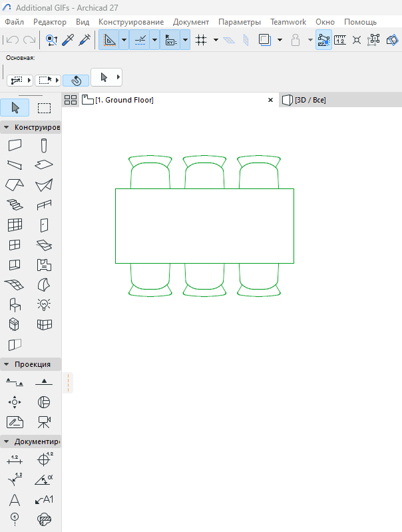Open the Measure ruler tool
This screenshot has width=402, height=532.
[340, 40]
